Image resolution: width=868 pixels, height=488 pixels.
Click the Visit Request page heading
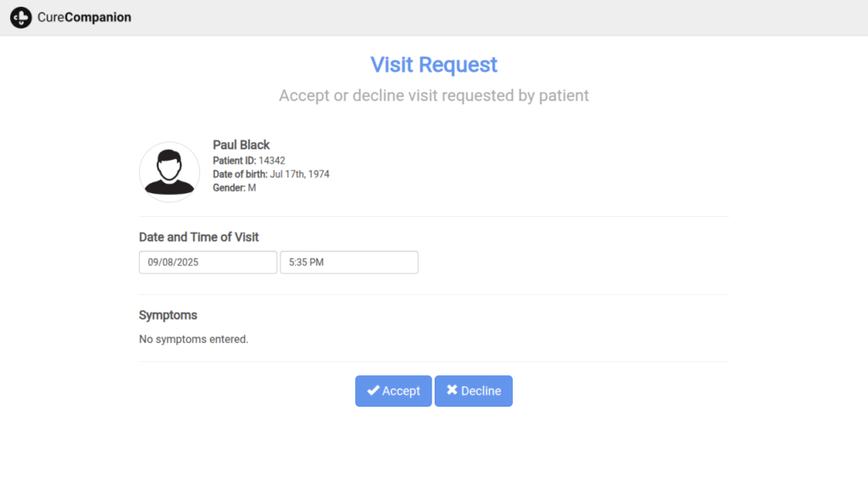point(434,64)
